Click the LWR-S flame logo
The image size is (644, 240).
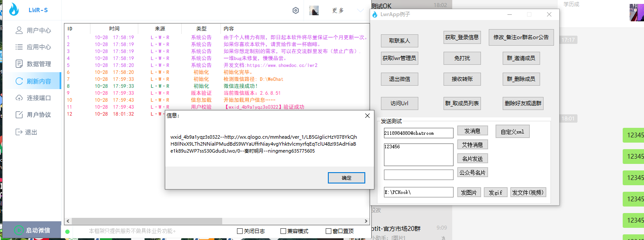click(14, 10)
